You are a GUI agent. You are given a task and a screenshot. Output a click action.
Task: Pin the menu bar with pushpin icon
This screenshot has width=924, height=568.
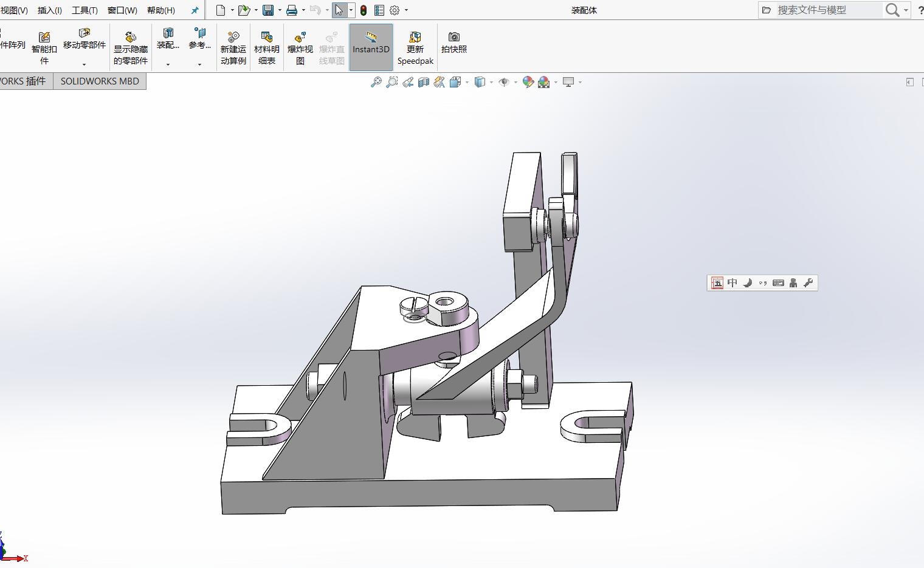[195, 10]
